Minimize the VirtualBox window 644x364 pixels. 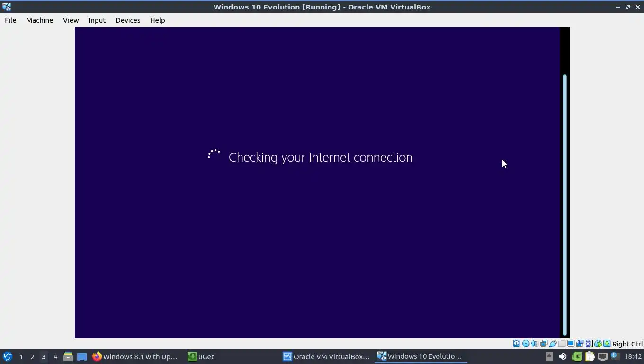618,7
